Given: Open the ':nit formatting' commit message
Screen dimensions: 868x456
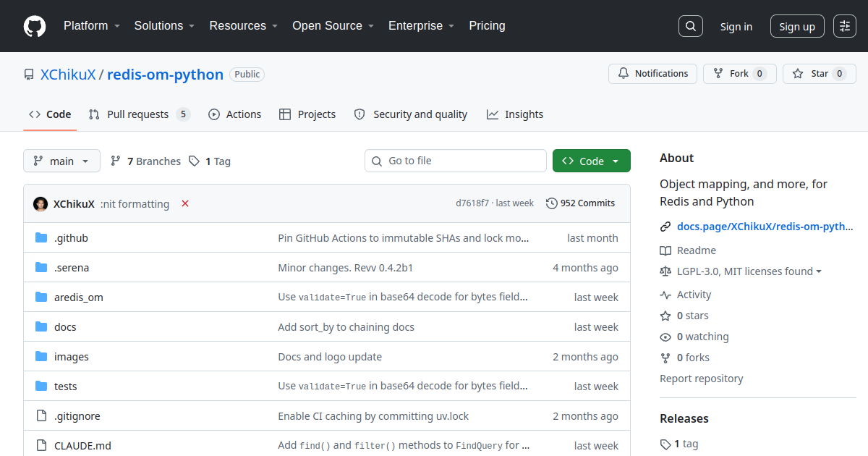Looking at the screenshot, I should [135, 204].
